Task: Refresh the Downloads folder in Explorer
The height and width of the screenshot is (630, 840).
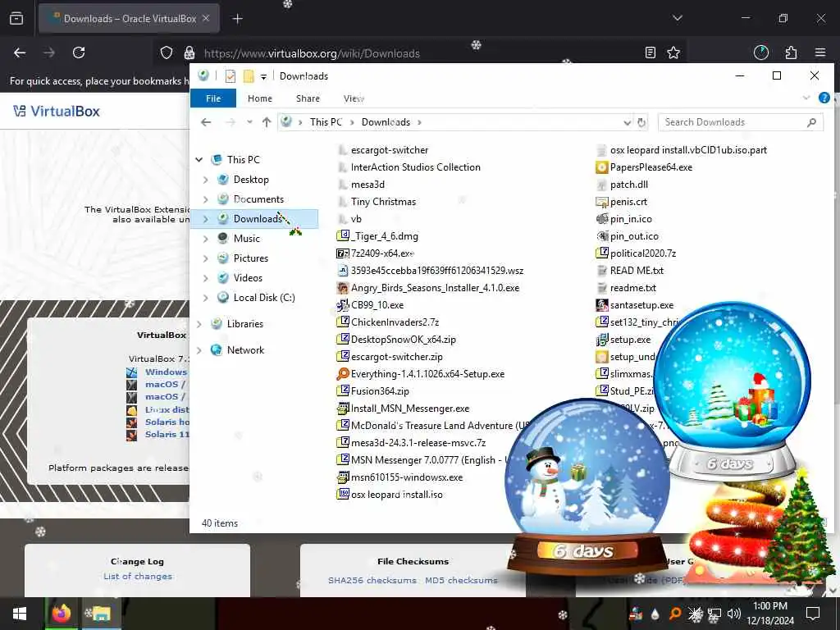Action: [641, 122]
